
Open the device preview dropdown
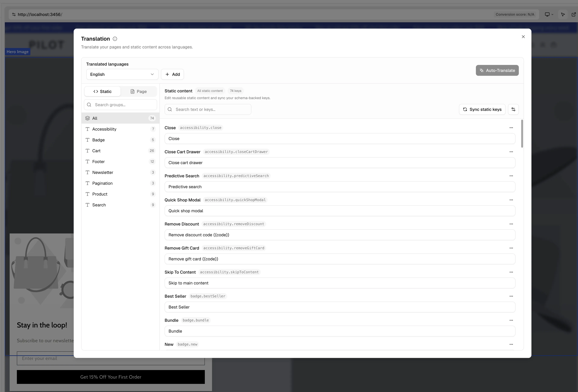coord(549,14)
